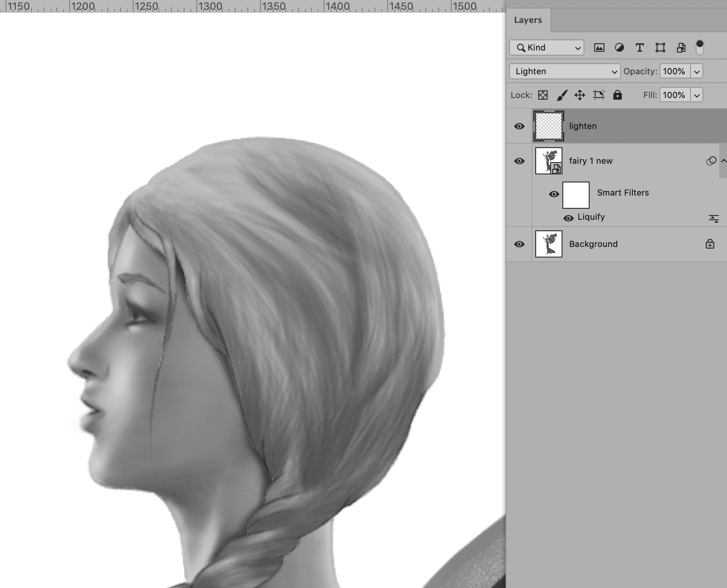Image resolution: width=727 pixels, height=588 pixels.
Task: Switch to the Layers tab
Action: pyautogui.click(x=527, y=20)
